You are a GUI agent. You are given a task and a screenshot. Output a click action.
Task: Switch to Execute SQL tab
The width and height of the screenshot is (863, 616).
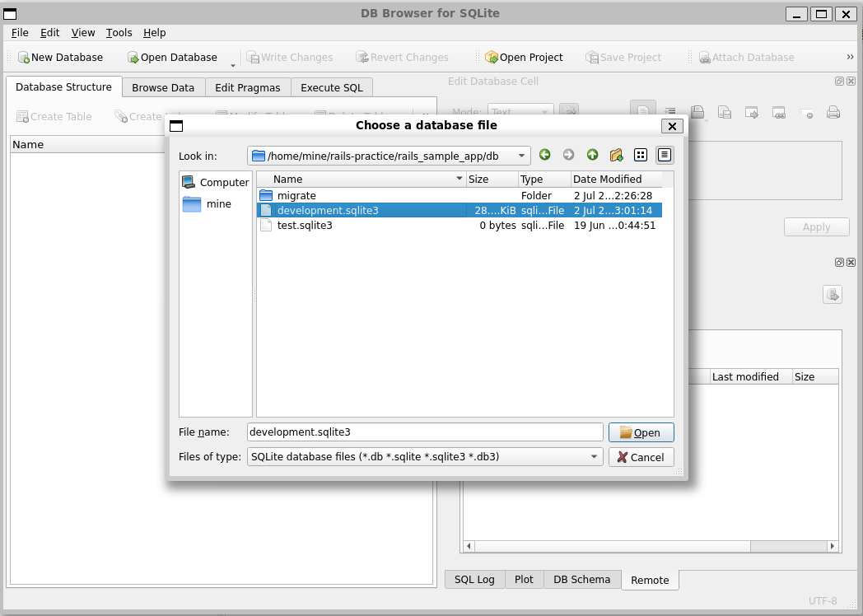point(332,87)
